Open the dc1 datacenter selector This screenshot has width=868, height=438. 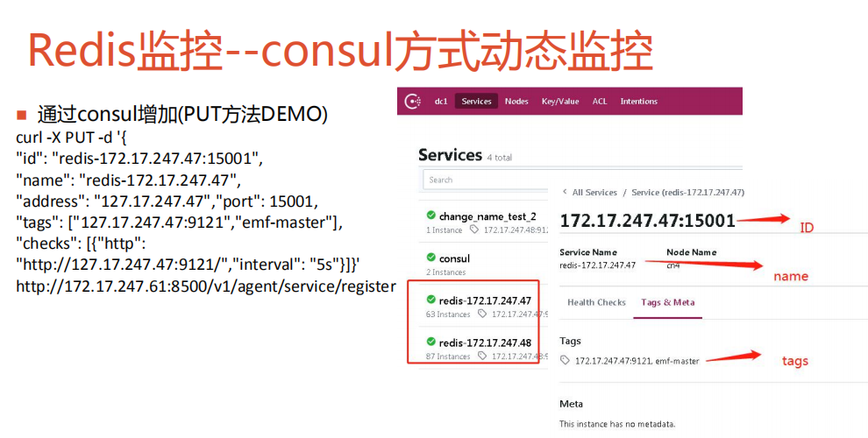coord(441,102)
